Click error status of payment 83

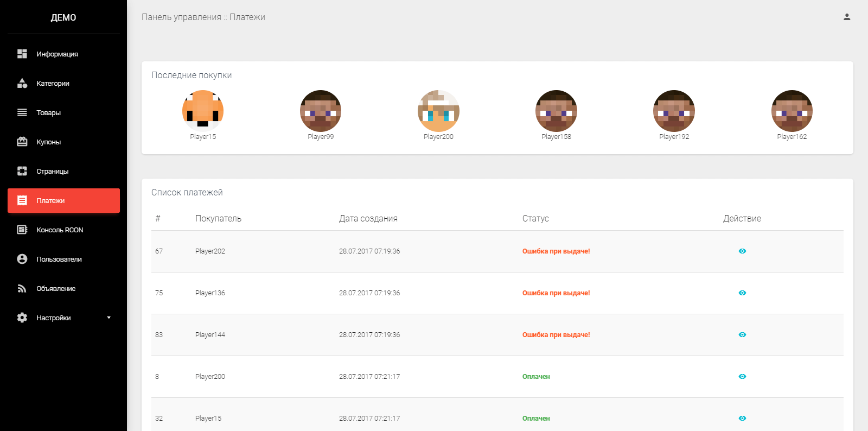tap(556, 335)
